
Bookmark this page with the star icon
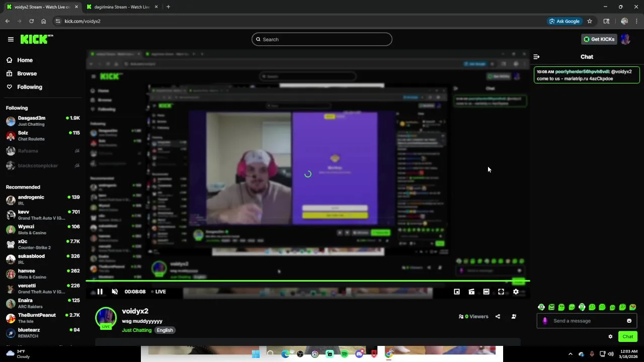tap(590, 21)
